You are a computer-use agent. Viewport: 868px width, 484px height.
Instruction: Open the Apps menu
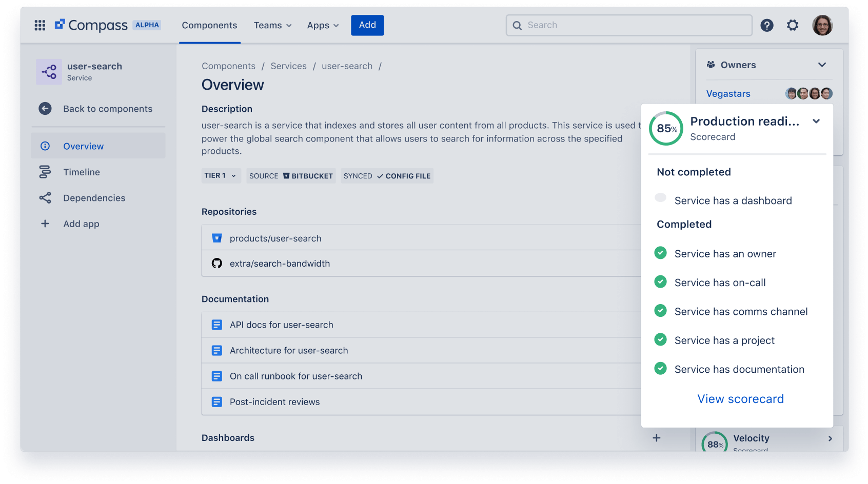point(322,25)
